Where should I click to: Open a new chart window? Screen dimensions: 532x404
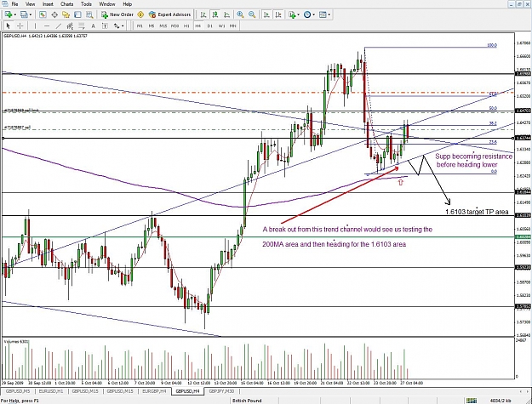click(9, 14)
